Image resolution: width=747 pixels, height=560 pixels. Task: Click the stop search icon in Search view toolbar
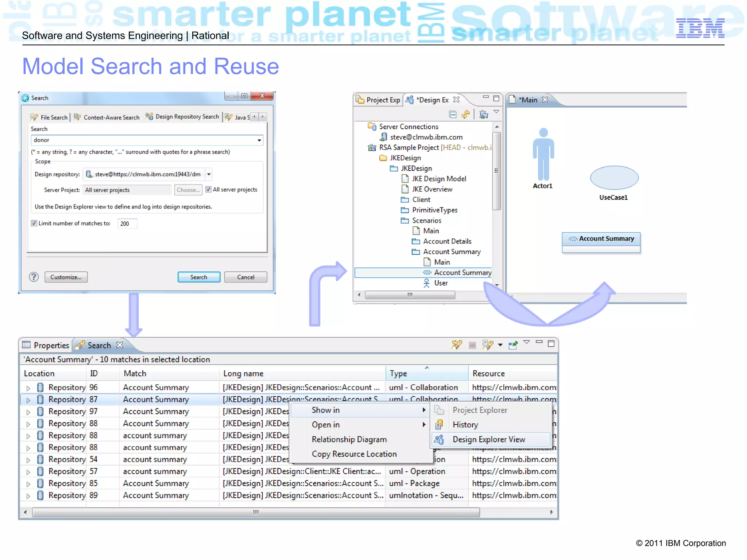pyautogui.click(x=472, y=345)
